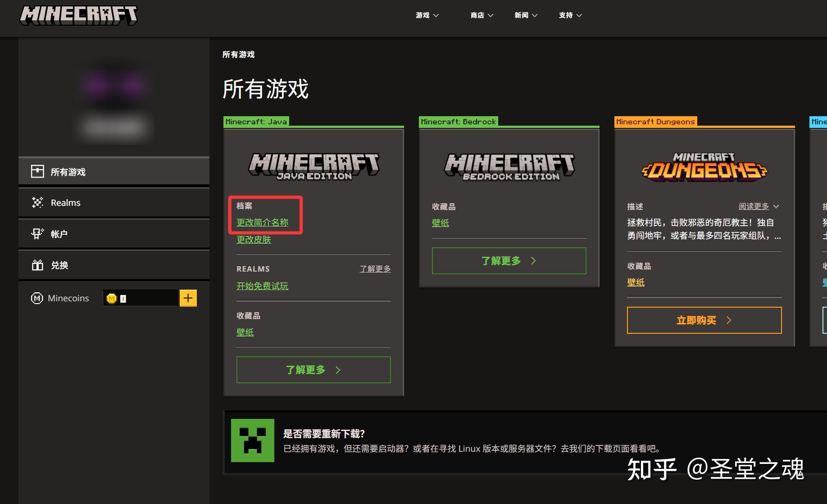Click the Minecraft: Bedrock tab label
The image size is (827, 504).
(458, 122)
